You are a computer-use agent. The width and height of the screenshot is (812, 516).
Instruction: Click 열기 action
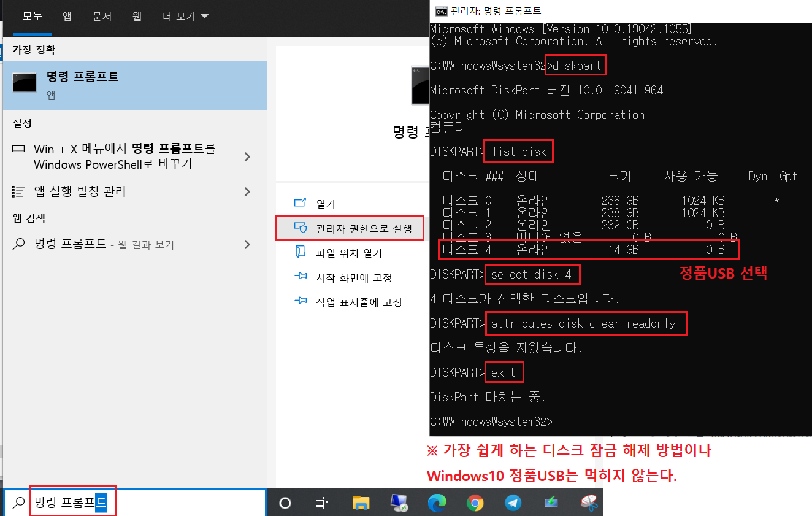pos(326,204)
